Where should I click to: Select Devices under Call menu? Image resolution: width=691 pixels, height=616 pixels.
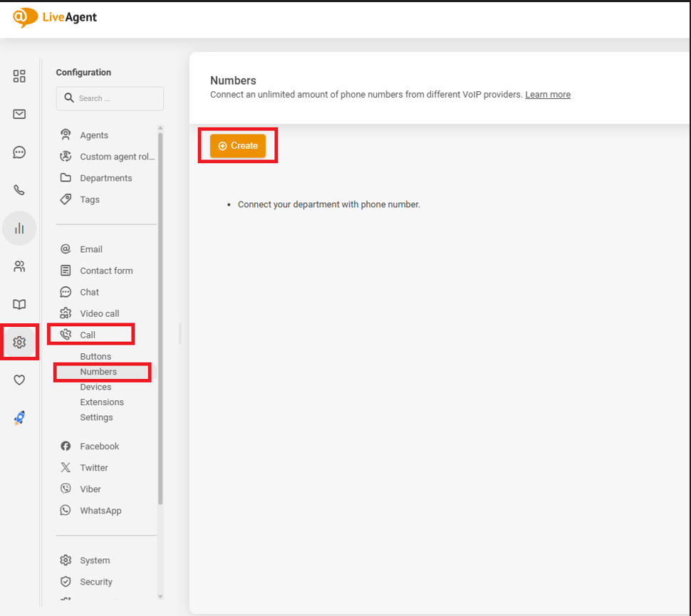(x=95, y=387)
